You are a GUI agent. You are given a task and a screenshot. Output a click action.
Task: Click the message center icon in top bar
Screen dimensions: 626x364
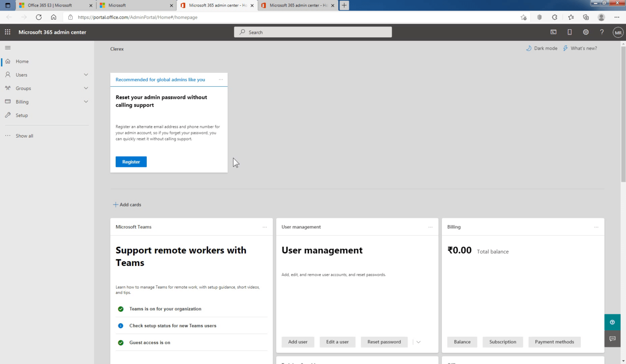pos(553,32)
